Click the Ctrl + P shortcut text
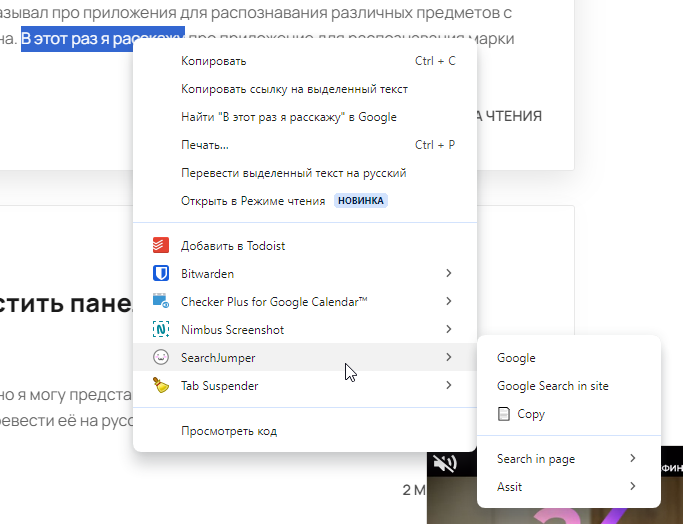Image resolution: width=683 pixels, height=524 pixels. coord(435,145)
